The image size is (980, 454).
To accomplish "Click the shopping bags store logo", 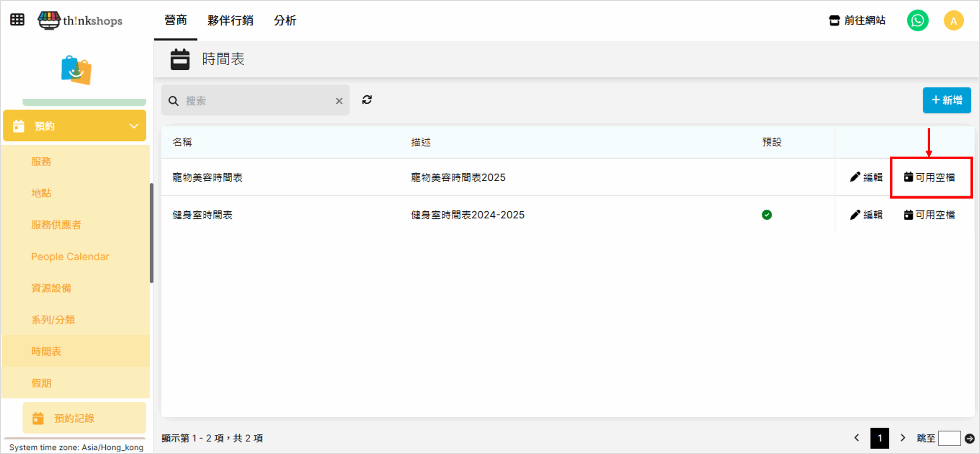I will [76, 70].
